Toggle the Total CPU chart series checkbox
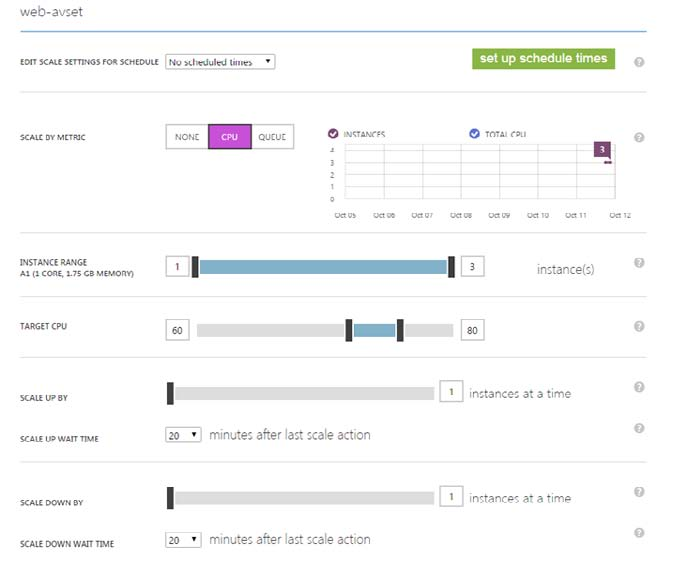 point(474,134)
